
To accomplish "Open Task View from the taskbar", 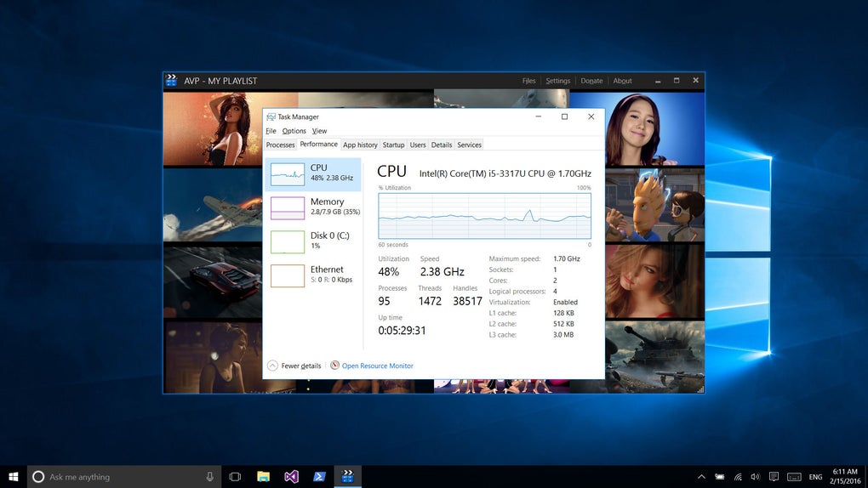I will (x=235, y=476).
